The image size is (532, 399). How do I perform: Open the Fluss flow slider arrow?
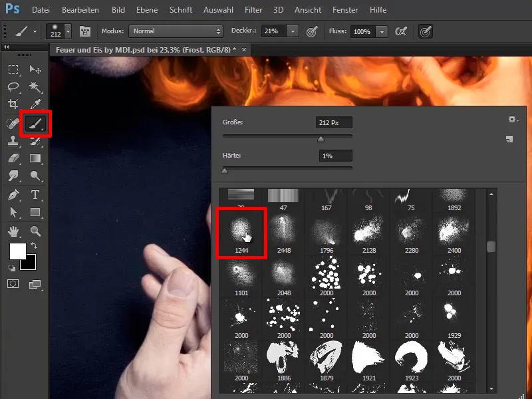tap(382, 31)
